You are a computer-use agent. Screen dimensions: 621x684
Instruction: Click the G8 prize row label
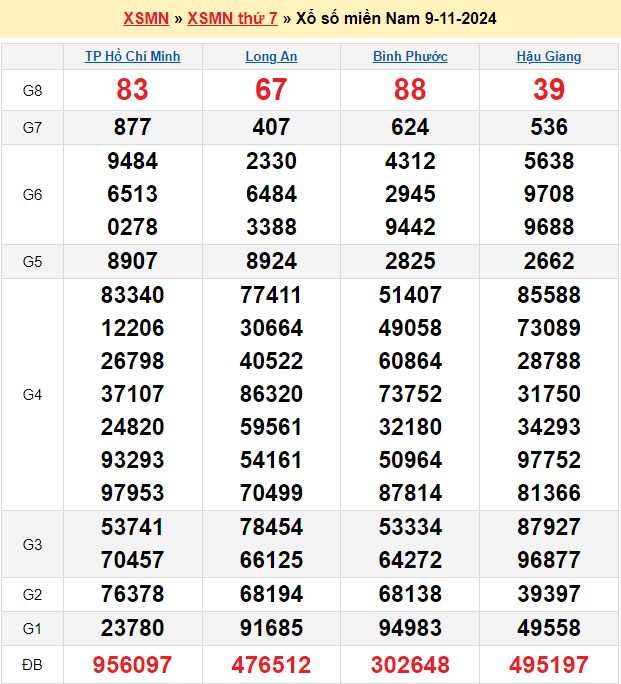click(32, 91)
